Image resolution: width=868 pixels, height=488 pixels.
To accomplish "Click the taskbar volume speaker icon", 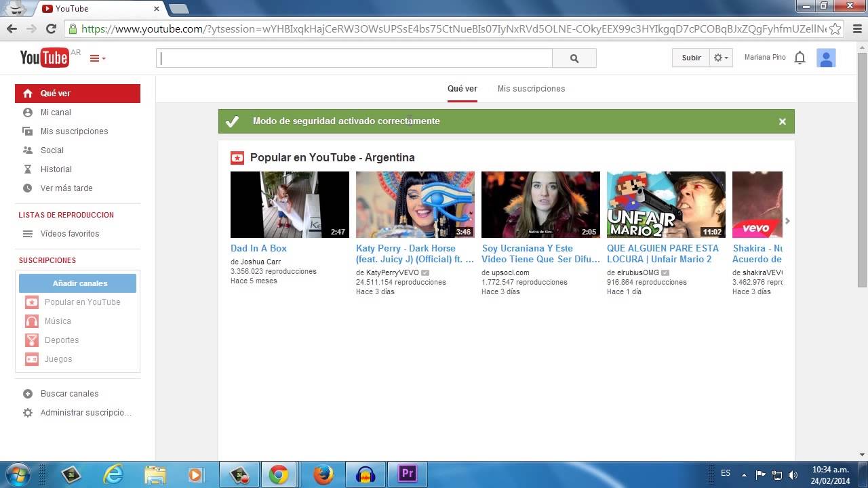I will pyautogui.click(x=793, y=474).
